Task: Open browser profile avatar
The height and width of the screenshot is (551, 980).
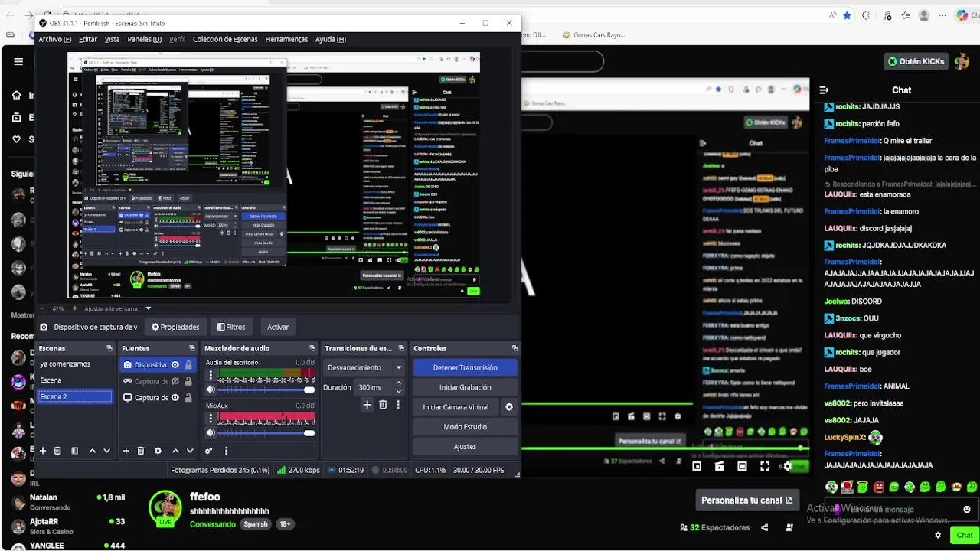Action: [x=924, y=15]
